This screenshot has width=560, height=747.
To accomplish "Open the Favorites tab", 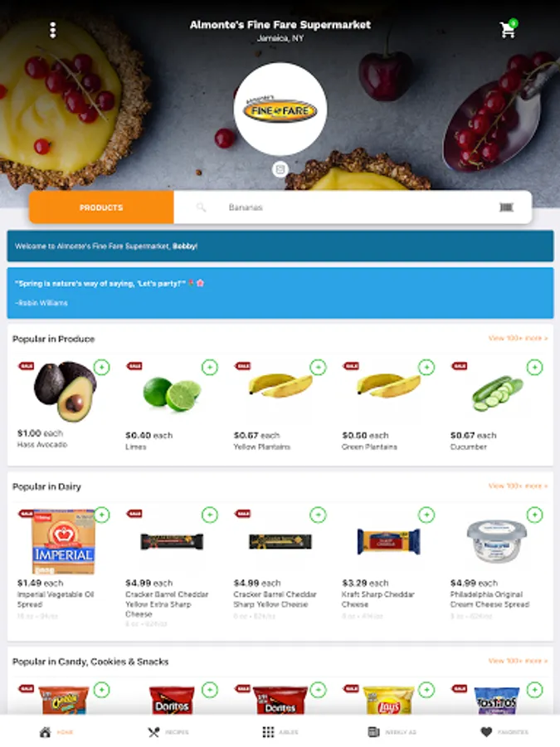I will coord(504,732).
